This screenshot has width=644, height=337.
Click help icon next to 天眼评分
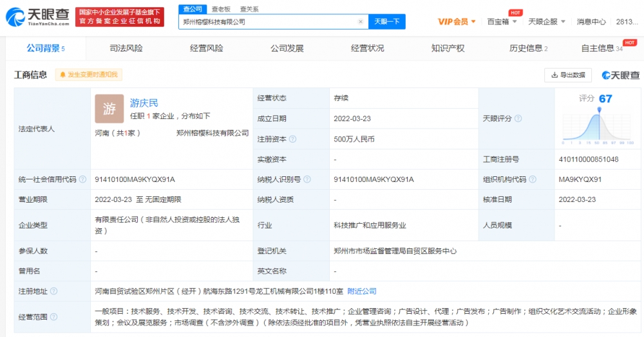coord(518,118)
